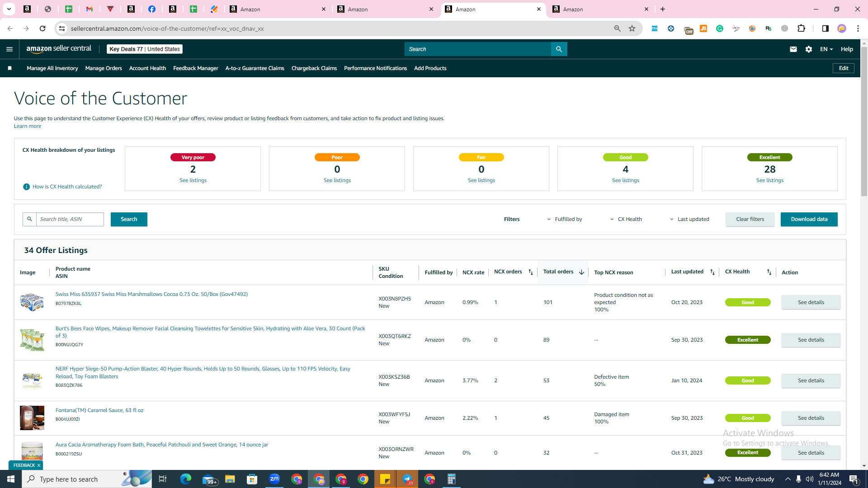Open Add Products menu item

tap(430, 68)
